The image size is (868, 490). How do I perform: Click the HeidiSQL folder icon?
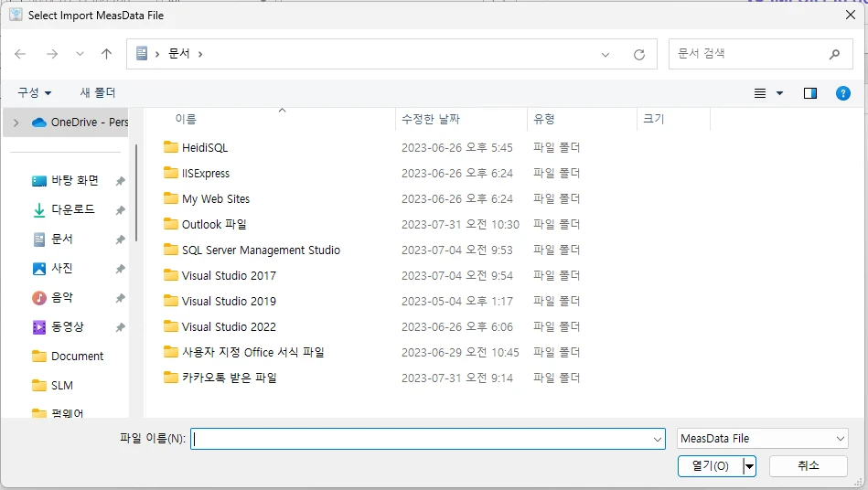click(x=170, y=147)
